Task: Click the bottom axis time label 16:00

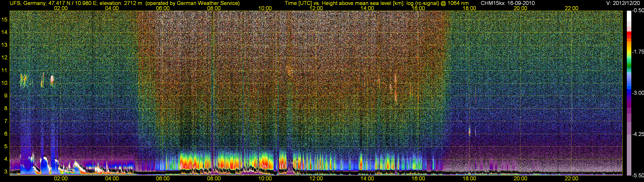Action: point(418,179)
